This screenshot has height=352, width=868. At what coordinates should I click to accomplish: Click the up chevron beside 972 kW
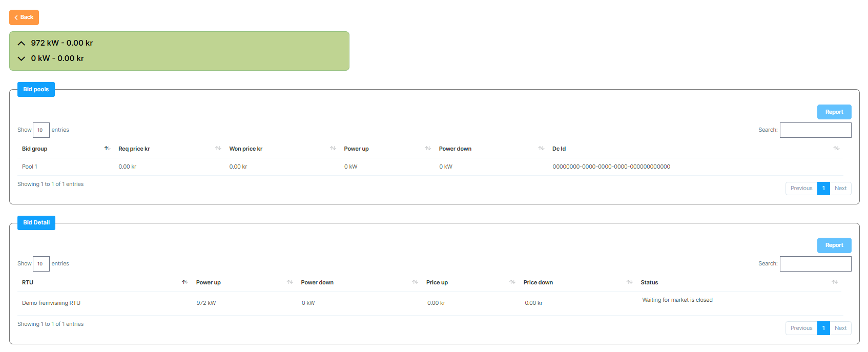[x=22, y=44]
